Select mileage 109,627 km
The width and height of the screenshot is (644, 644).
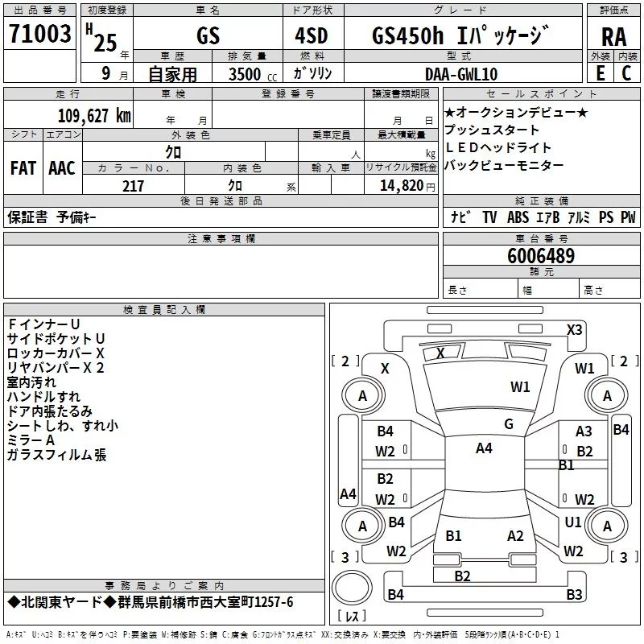[x=94, y=116]
